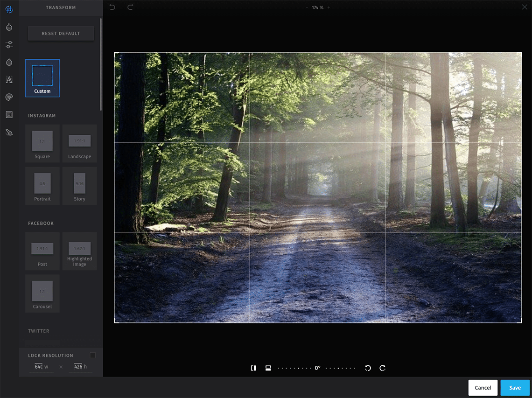The width and height of the screenshot is (532, 398).
Task: Flip the image vertically
Action: pos(268,368)
